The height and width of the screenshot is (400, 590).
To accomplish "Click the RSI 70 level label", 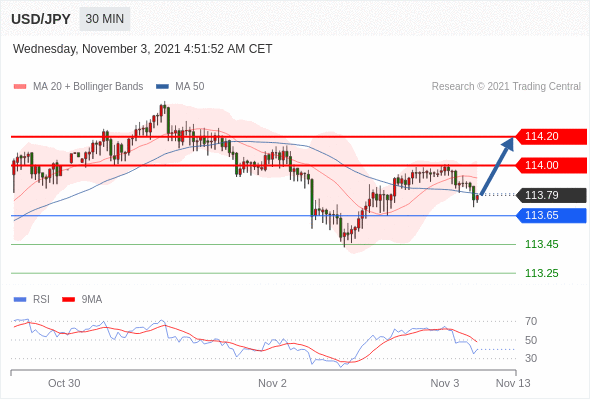I will tap(531, 321).
